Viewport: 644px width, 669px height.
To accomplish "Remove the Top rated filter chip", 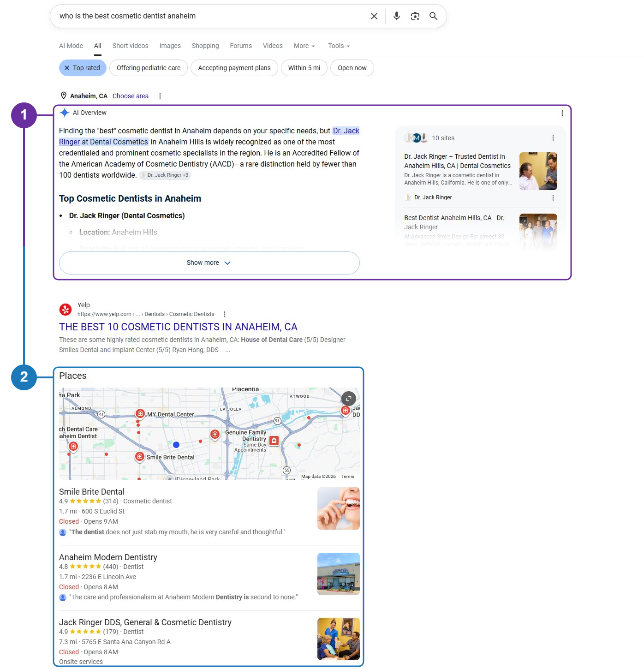I will (x=83, y=68).
